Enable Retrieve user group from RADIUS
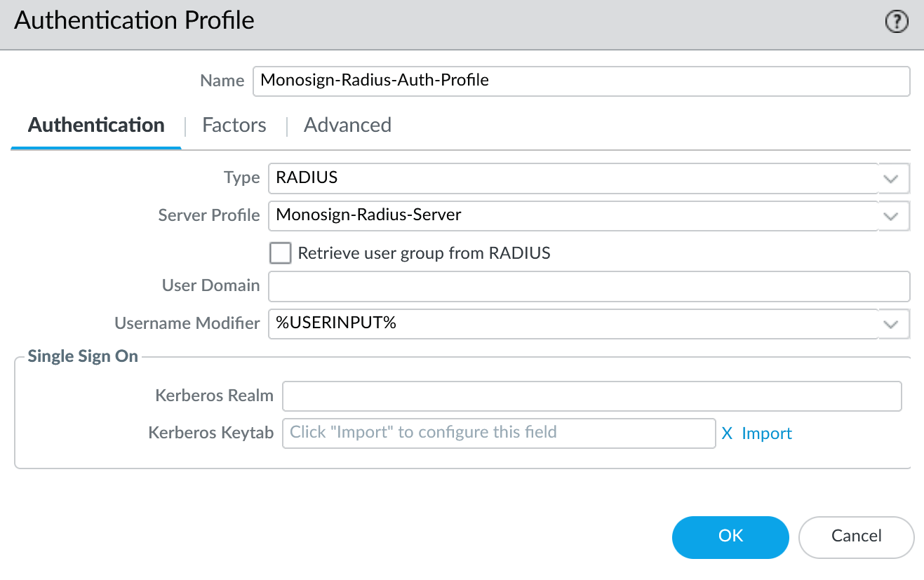Image resolution: width=924 pixels, height=580 pixels. 281,253
